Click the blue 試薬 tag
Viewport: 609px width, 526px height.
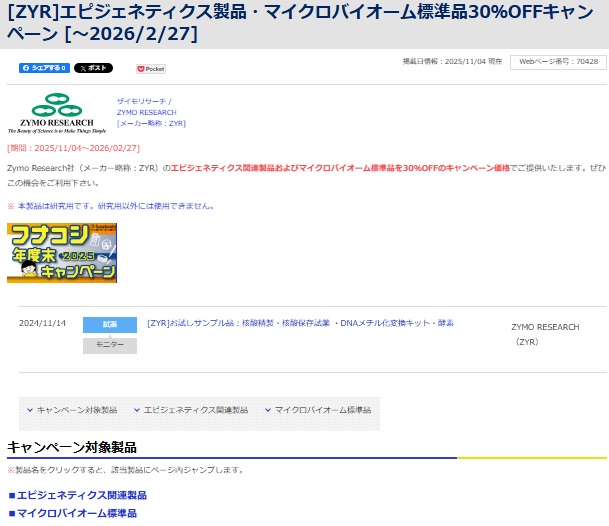(109, 324)
